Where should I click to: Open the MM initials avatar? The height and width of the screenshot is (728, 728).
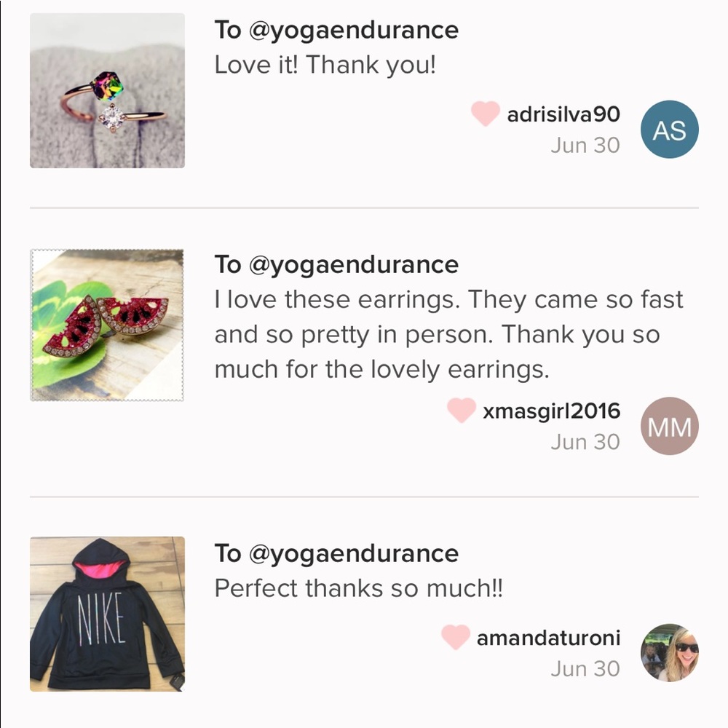click(x=669, y=426)
